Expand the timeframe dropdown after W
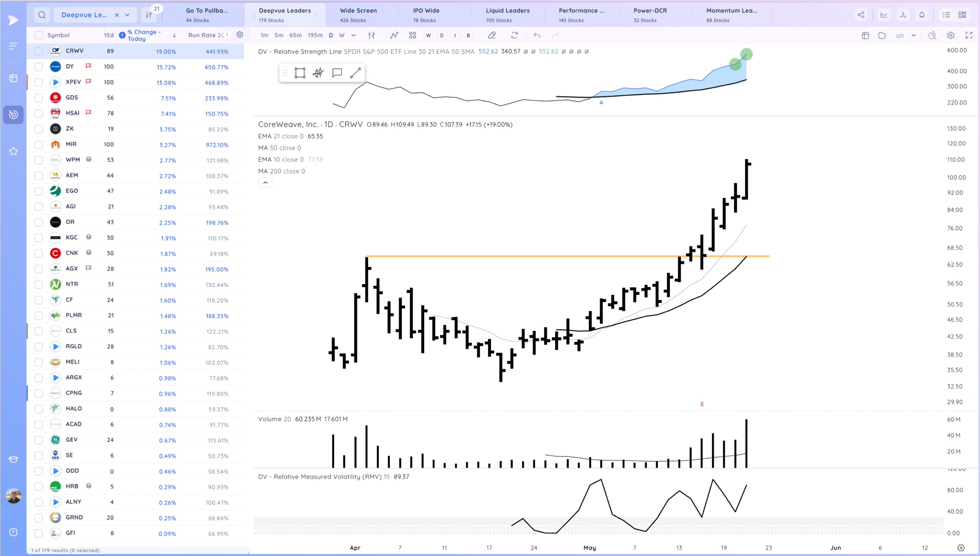This screenshot has height=556, width=980. pos(353,35)
